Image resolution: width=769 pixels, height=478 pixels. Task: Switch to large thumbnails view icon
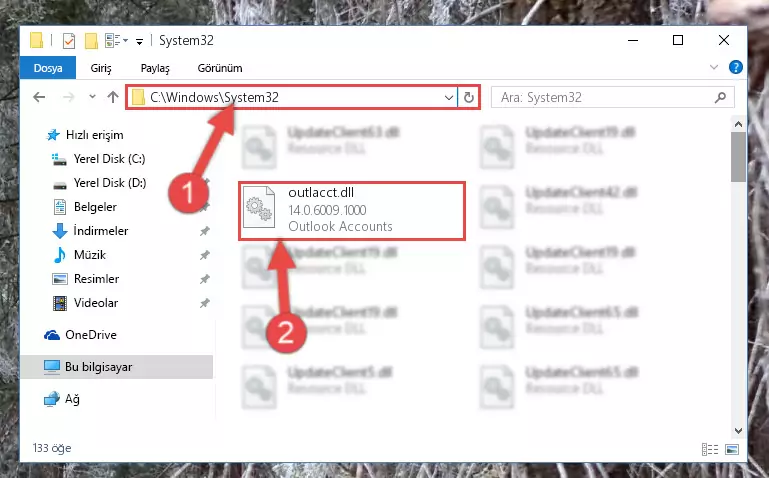pyautogui.click(x=732, y=449)
